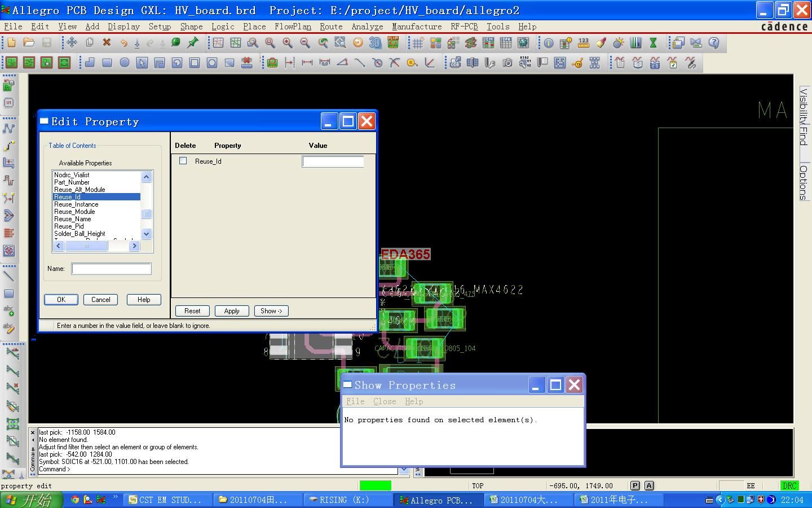Click the Dehighlight brush icon

tap(601, 42)
